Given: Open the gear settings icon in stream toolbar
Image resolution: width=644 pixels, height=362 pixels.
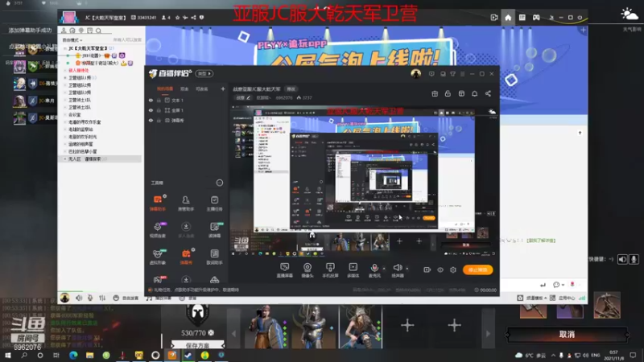Looking at the screenshot, I should [453, 269].
